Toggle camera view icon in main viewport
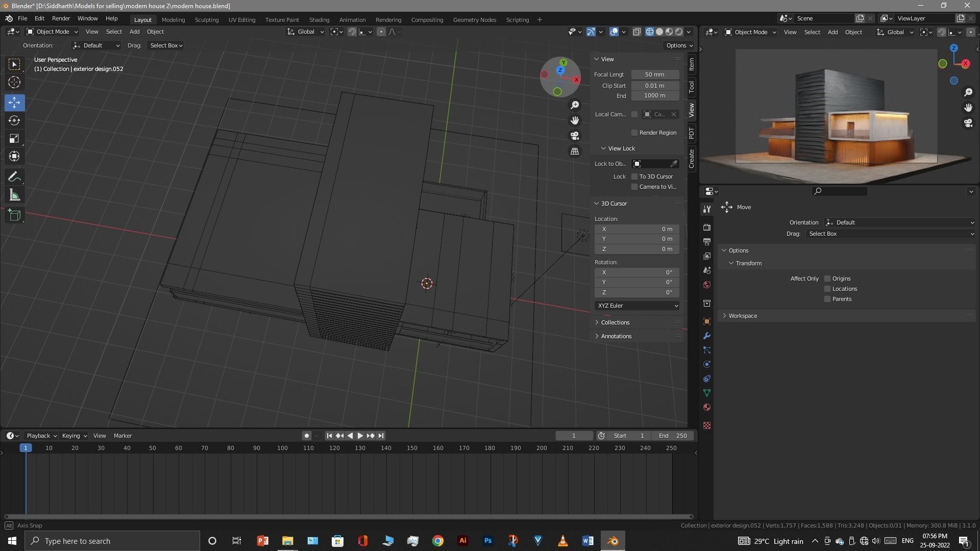Image resolution: width=980 pixels, height=551 pixels. click(575, 136)
